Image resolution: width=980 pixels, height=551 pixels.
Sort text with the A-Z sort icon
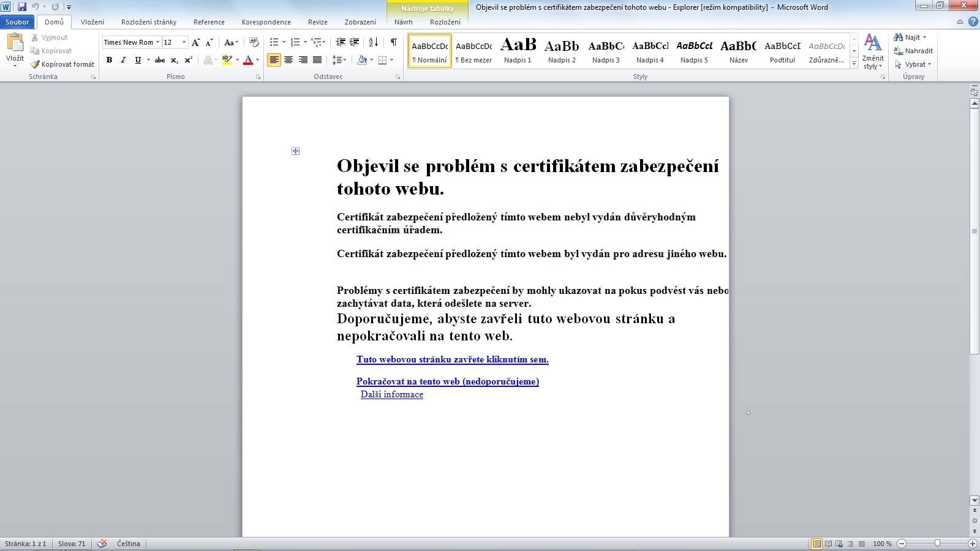373,42
